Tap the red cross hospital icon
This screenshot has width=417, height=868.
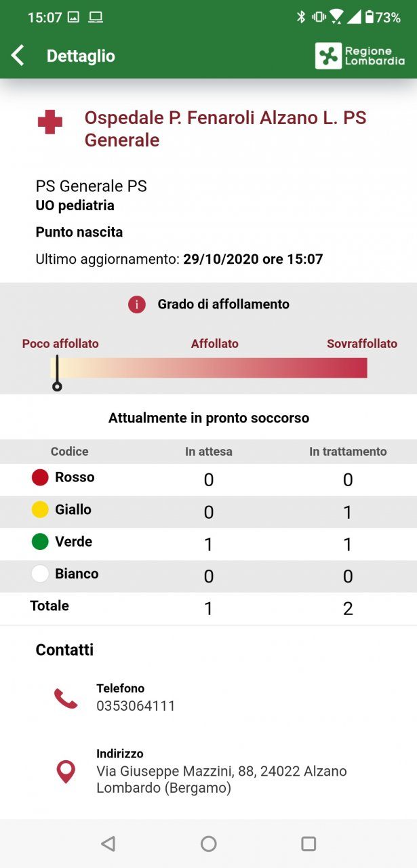tap(49, 123)
